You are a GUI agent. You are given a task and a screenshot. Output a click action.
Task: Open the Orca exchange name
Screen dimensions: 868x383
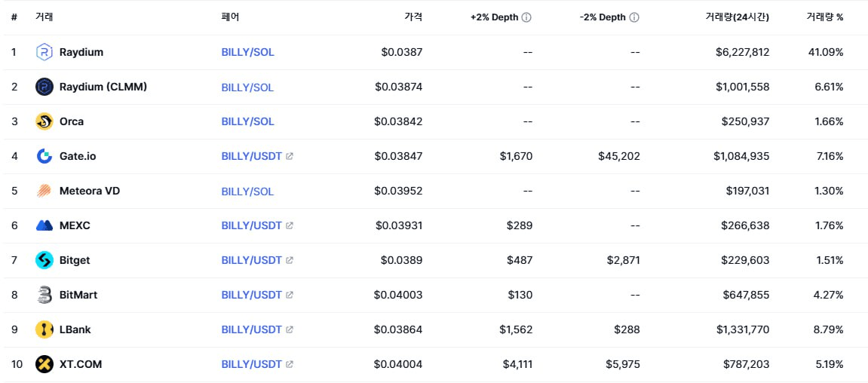tap(72, 122)
